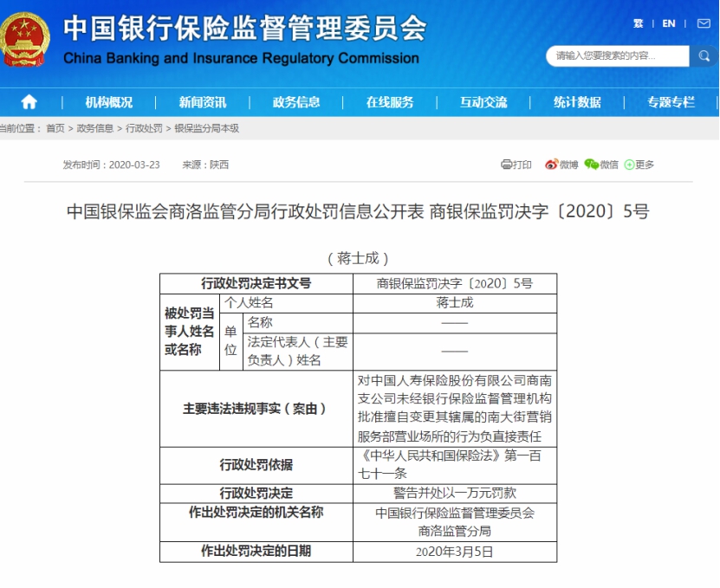Viewport: 720px width, 588px height.
Task: Click the publish date 2020-03-23
Action: pos(134,165)
